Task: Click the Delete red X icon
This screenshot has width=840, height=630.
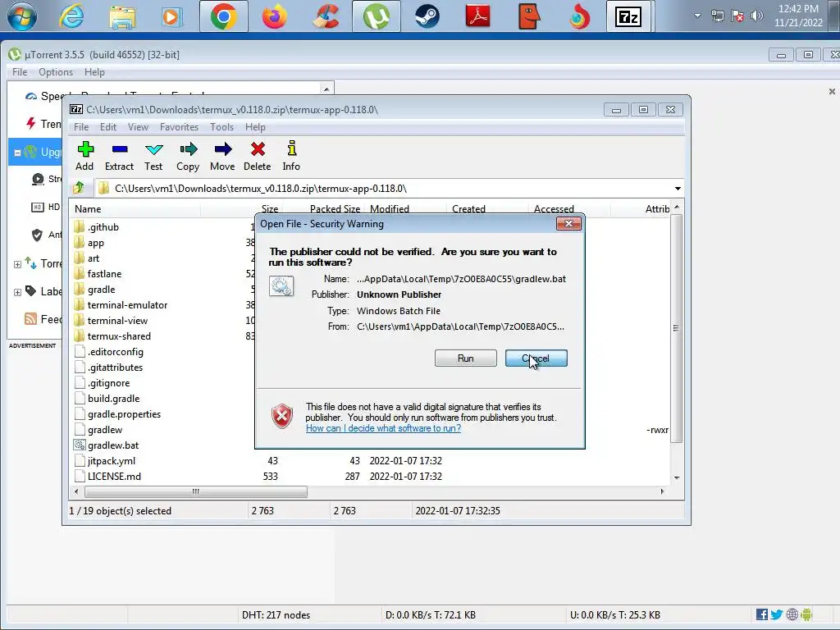Action: tap(258, 149)
